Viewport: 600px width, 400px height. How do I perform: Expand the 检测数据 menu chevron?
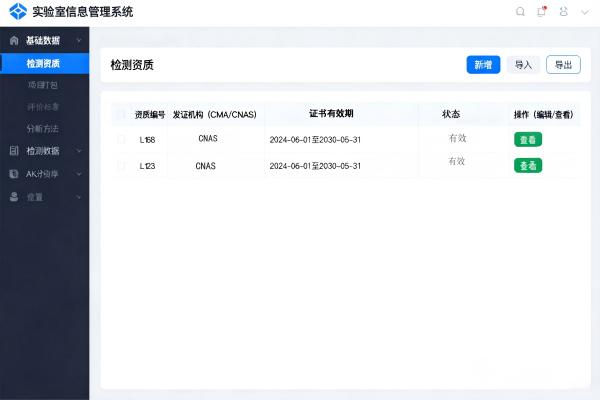(x=79, y=151)
